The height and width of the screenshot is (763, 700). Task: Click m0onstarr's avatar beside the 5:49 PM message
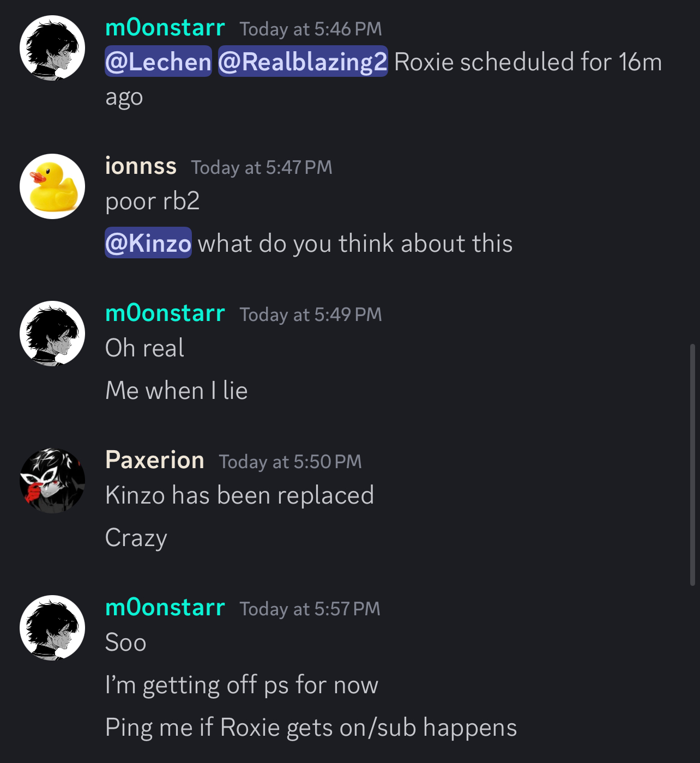(x=52, y=334)
